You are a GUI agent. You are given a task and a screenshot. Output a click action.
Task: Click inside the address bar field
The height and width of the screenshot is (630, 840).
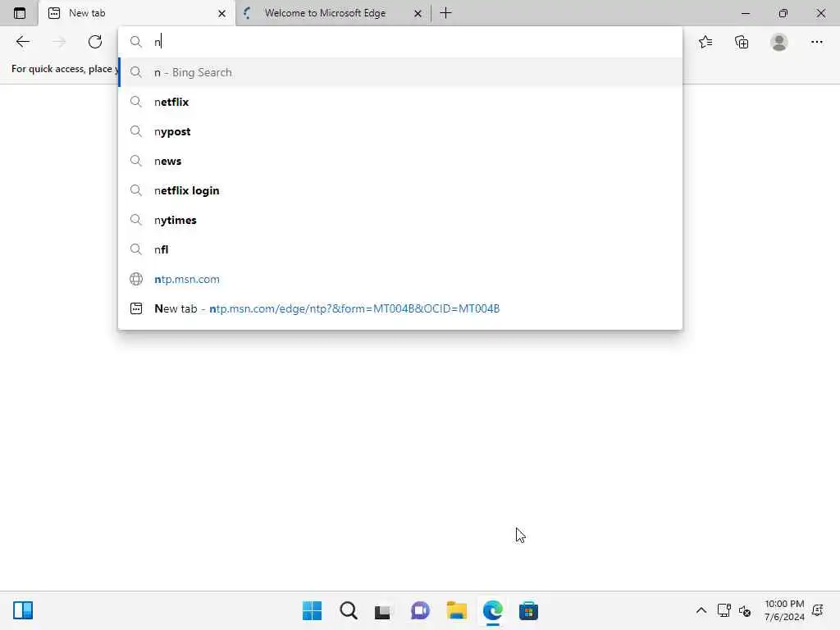coord(399,42)
